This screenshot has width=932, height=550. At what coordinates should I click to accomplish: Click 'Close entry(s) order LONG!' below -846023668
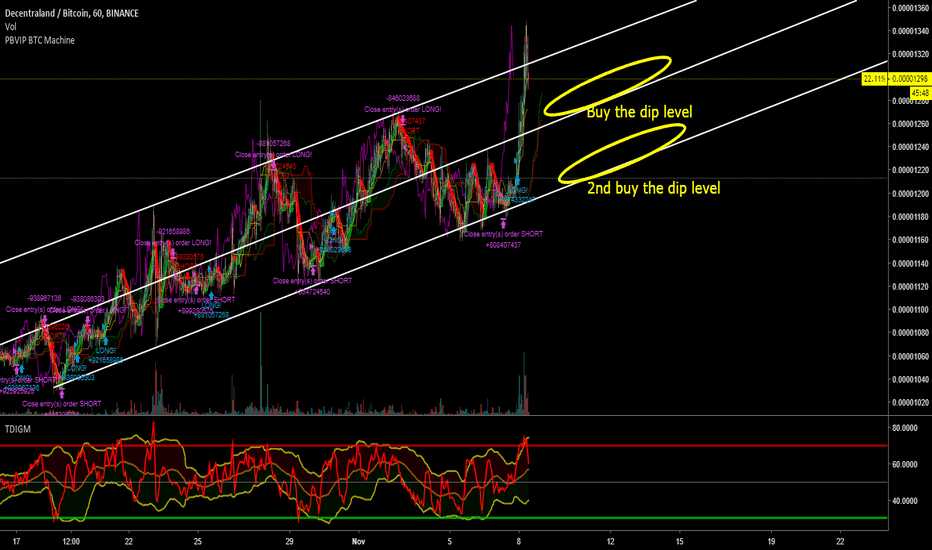(x=402, y=109)
